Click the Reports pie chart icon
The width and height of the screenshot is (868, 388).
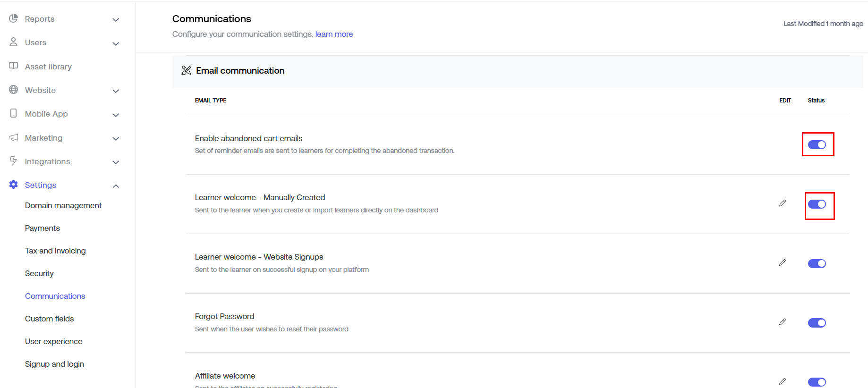point(14,18)
